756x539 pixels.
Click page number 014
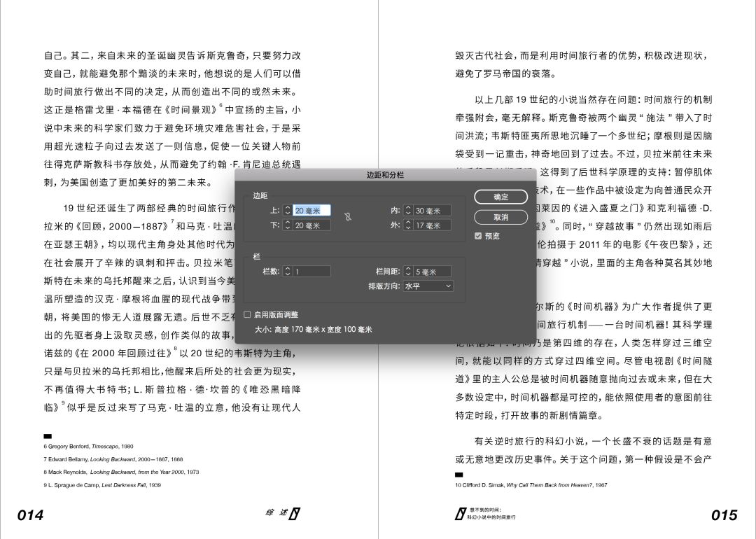coord(30,515)
